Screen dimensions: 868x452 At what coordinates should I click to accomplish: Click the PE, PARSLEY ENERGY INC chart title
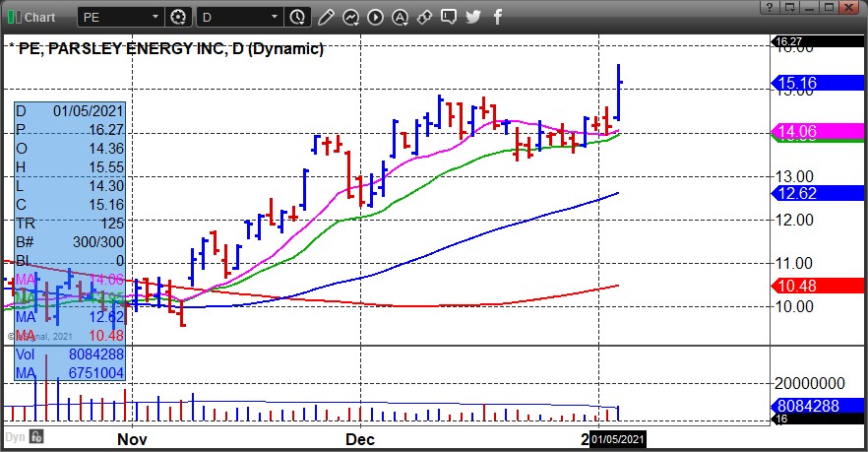click(x=171, y=49)
